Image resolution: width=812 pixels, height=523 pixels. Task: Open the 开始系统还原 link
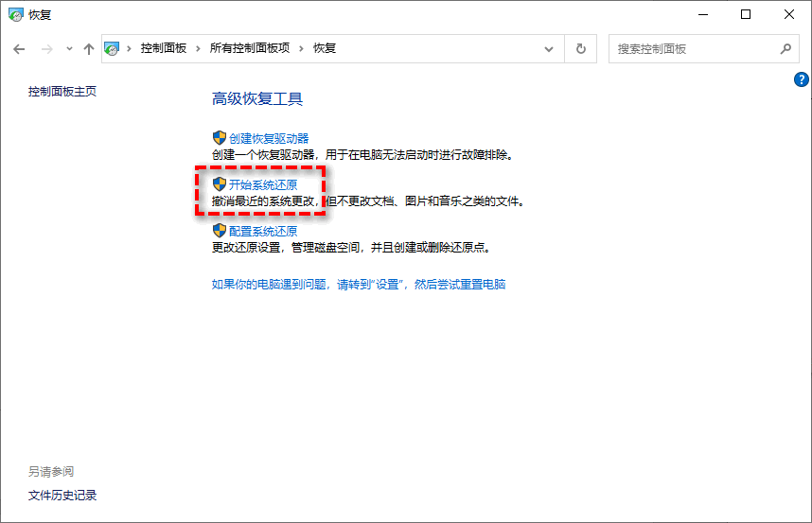(263, 184)
